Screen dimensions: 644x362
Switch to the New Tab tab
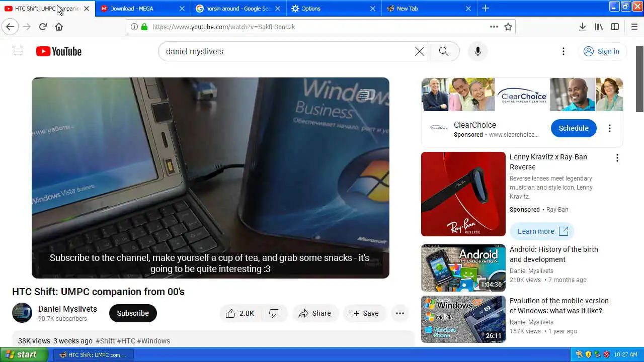[x=429, y=8]
